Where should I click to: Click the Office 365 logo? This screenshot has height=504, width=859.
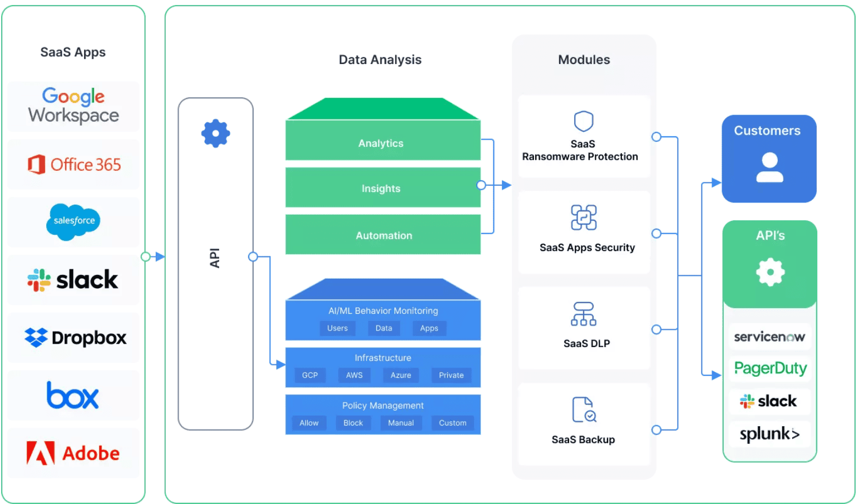[x=74, y=165]
